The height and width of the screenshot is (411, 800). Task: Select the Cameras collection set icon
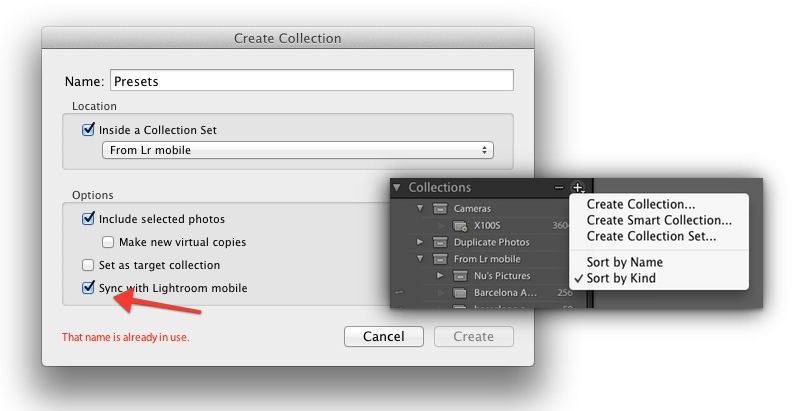coord(440,209)
